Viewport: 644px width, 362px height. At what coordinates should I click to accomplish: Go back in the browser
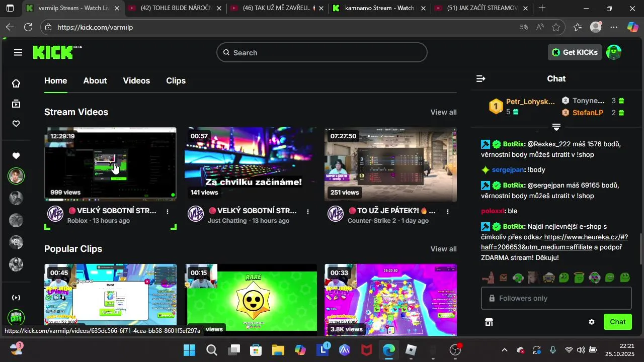coord(10,27)
